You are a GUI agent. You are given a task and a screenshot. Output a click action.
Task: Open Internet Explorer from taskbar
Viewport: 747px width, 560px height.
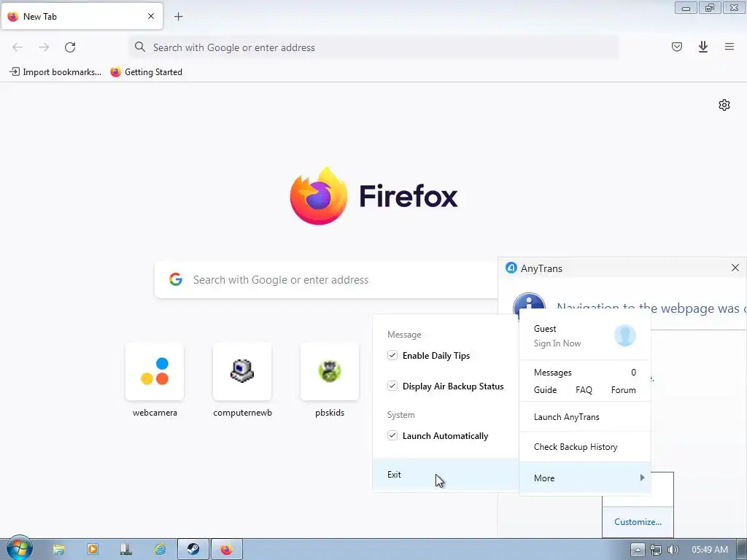pos(160,550)
